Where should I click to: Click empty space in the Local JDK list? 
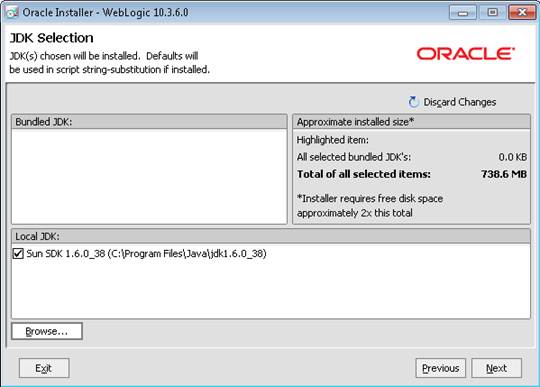tap(271, 289)
